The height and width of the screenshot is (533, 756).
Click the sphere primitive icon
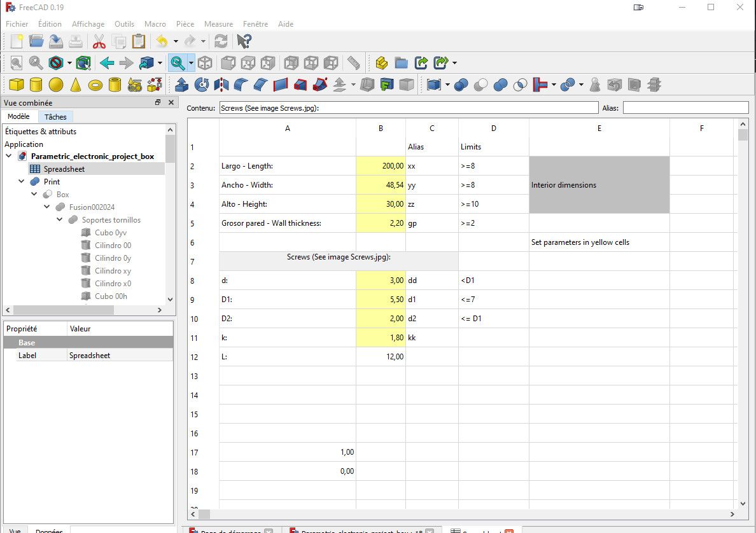(x=56, y=85)
